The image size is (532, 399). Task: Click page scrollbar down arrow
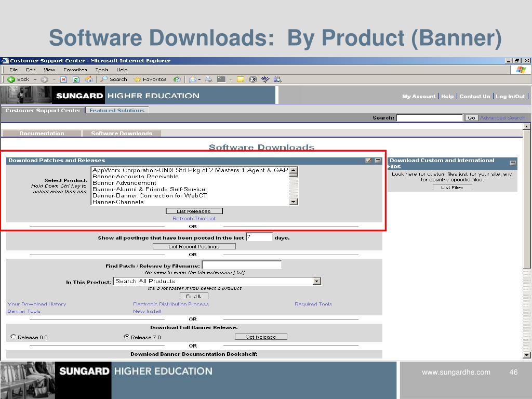pos(527,355)
